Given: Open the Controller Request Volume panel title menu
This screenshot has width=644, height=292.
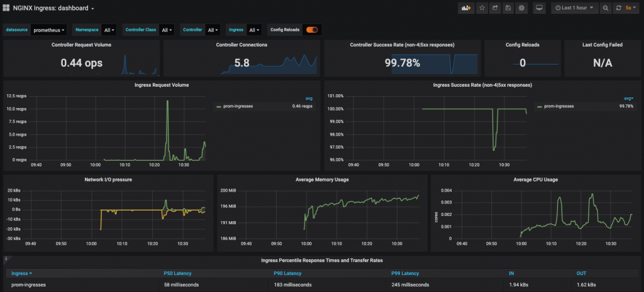Looking at the screenshot, I should [81, 45].
